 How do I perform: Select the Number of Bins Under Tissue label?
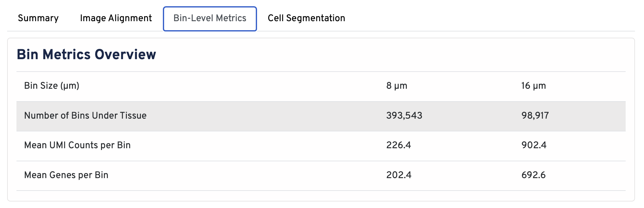(85, 116)
